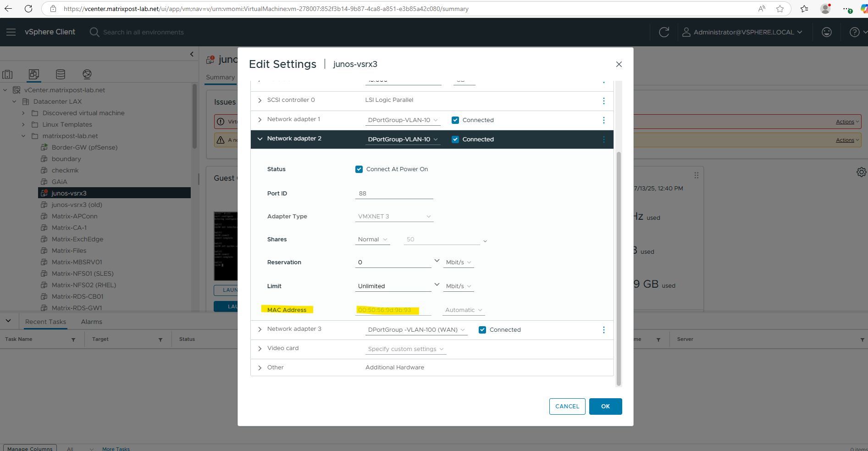The image size is (868, 451).
Task: Open the vSphere hamburger menu
Action: click(x=11, y=32)
